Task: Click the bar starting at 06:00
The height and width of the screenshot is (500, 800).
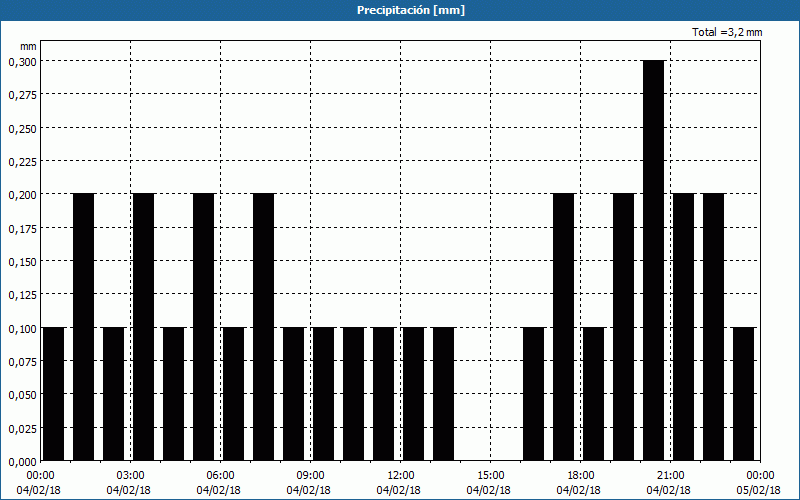Action: pyautogui.click(x=234, y=394)
